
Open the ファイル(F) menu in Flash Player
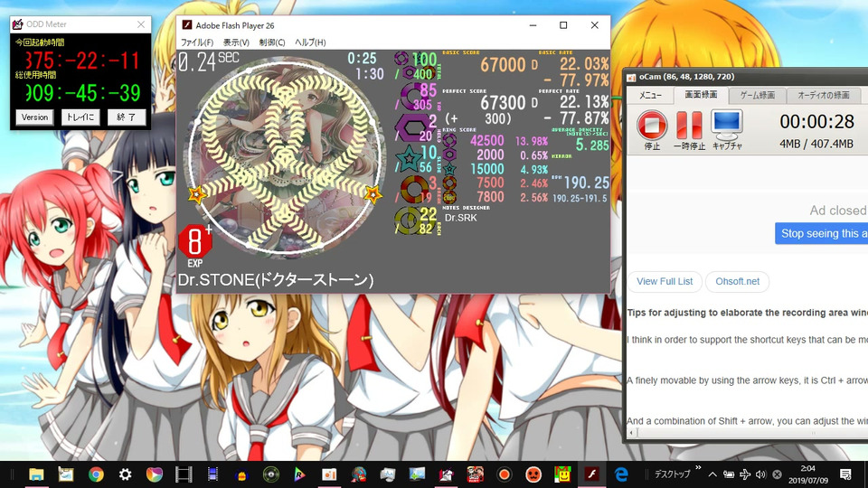[197, 42]
